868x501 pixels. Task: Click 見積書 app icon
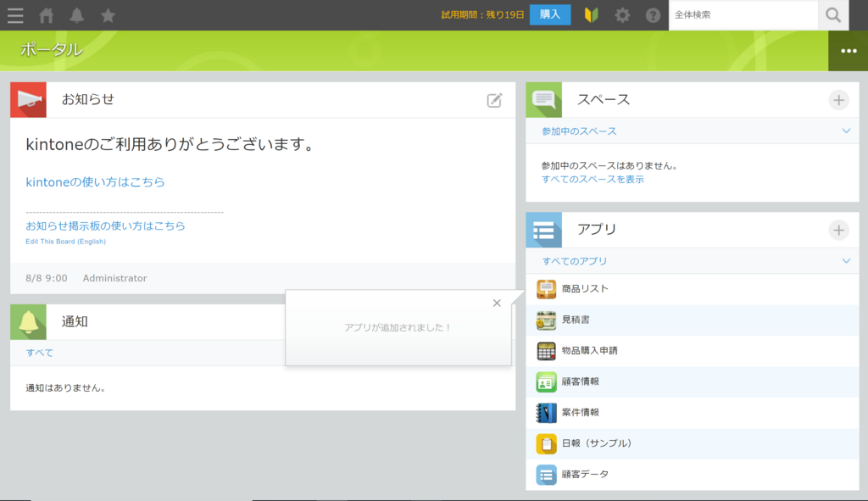[x=546, y=320]
